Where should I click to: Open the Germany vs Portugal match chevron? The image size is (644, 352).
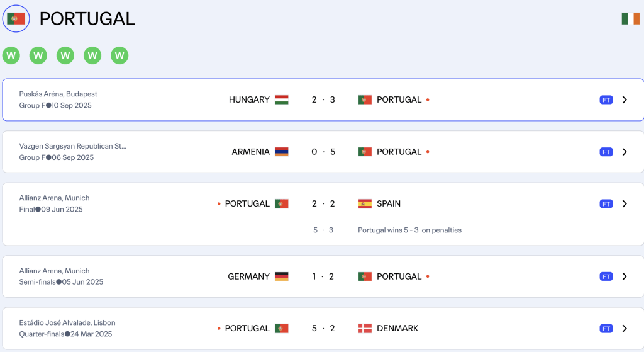[x=625, y=276]
